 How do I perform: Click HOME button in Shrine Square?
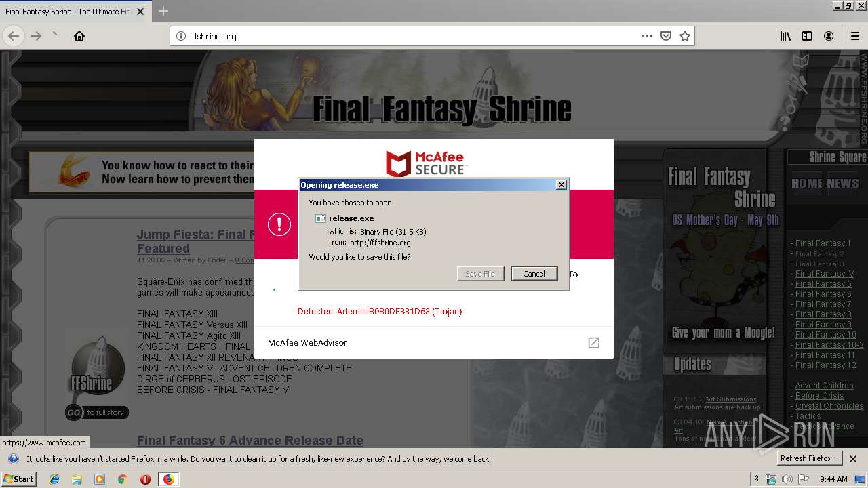(806, 184)
